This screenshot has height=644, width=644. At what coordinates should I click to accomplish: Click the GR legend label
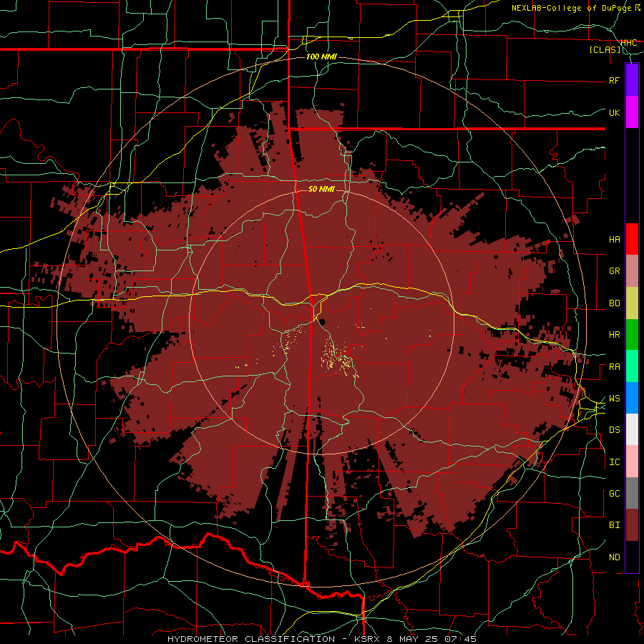pos(615,271)
